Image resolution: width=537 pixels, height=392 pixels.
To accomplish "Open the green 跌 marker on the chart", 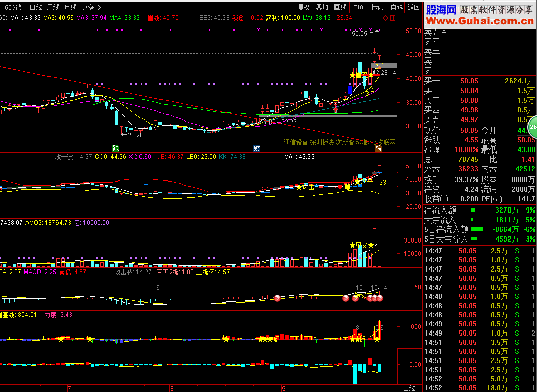I will point(116,148).
